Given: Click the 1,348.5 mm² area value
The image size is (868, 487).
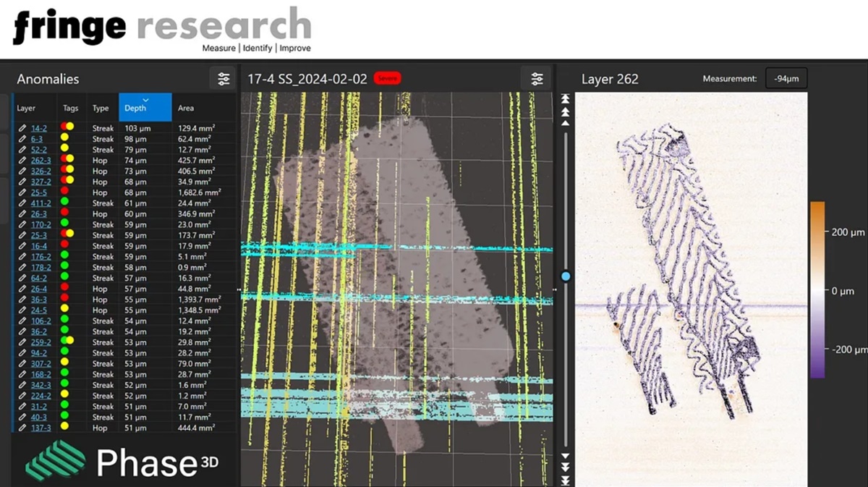Looking at the screenshot, I should point(199,310).
